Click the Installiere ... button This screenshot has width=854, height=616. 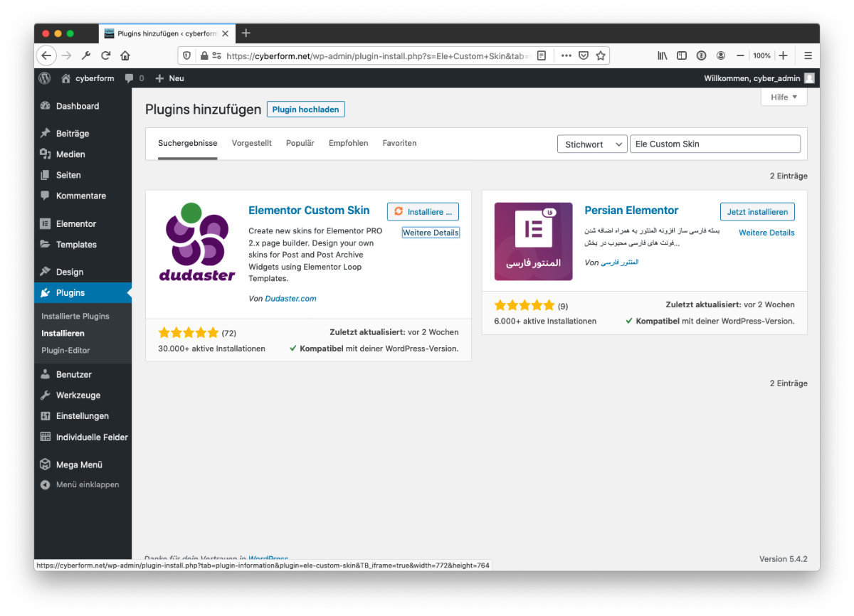click(423, 211)
